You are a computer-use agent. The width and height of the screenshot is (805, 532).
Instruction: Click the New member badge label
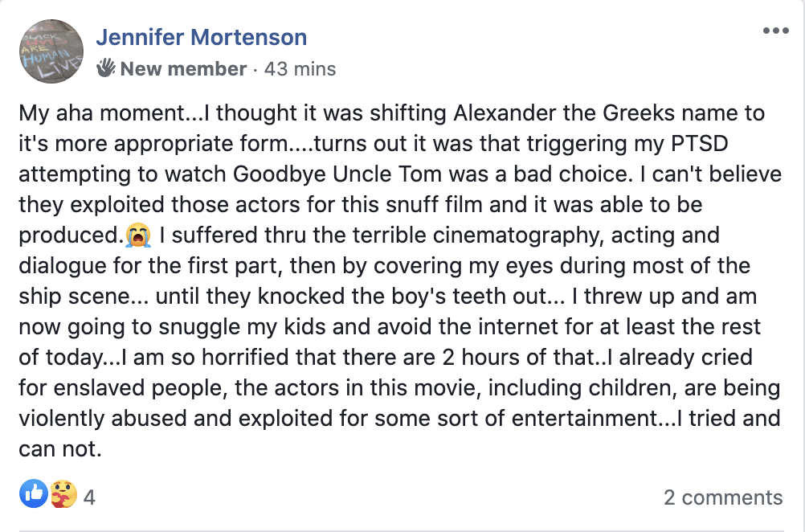click(183, 69)
